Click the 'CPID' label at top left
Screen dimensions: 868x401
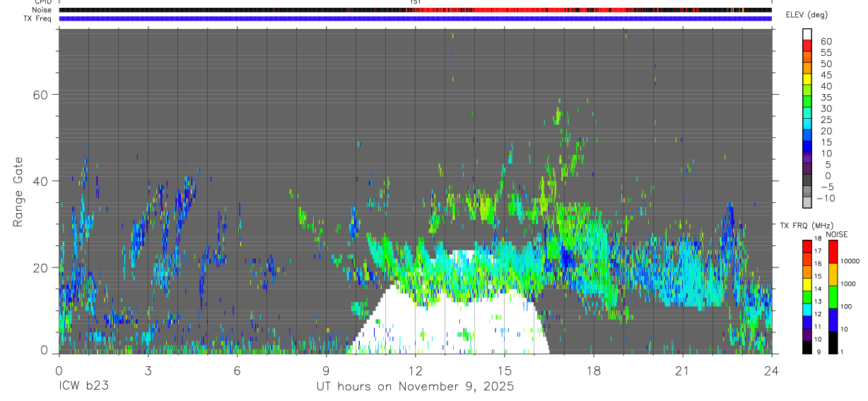pos(43,2)
